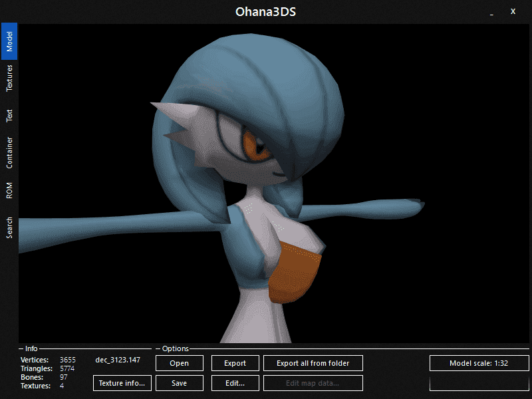Image resolution: width=532 pixels, height=399 pixels.
Task: Open the Textures tab
Action: point(9,78)
